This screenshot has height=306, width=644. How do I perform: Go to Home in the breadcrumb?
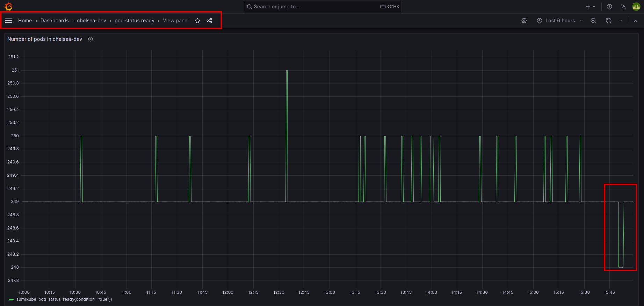[25, 21]
